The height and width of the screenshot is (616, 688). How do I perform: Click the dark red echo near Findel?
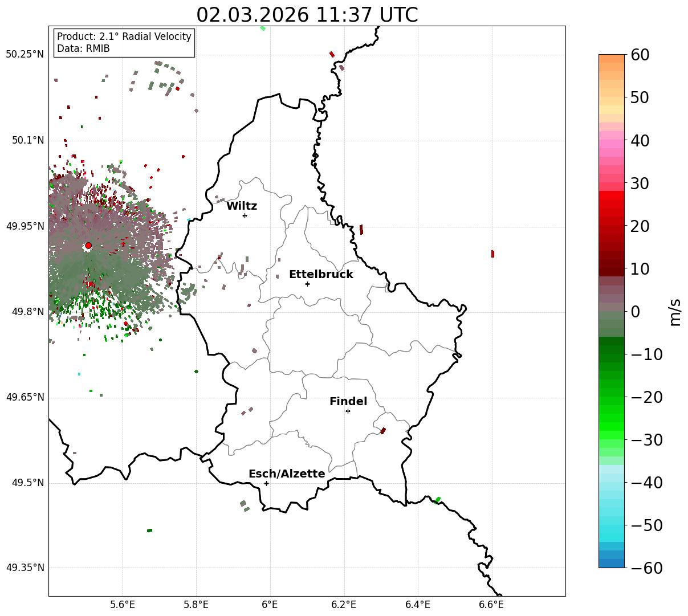383,431
